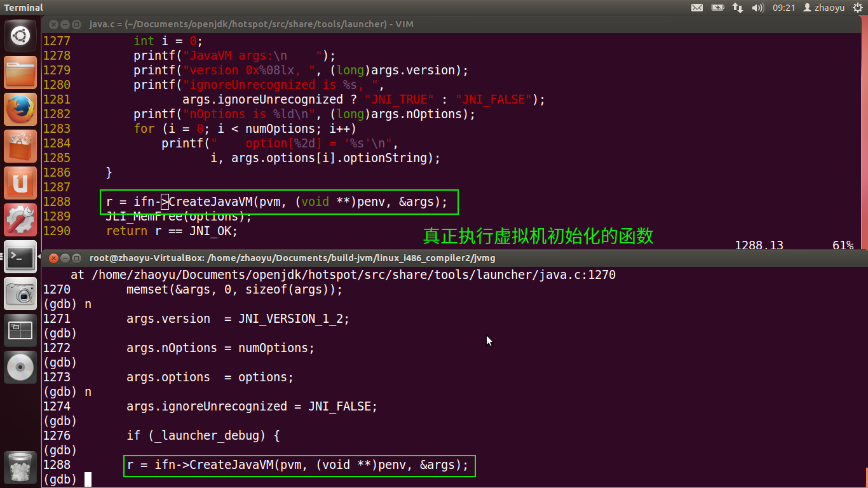Close the java.c VIM window
The width and height of the screenshot is (868, 488).
click(53, 25)
